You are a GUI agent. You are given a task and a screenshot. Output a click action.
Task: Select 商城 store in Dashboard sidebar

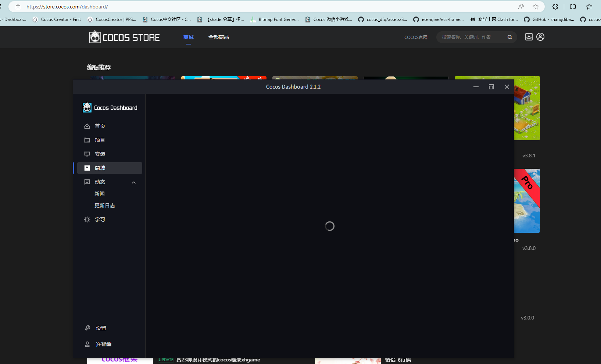(x=110, y=168)
